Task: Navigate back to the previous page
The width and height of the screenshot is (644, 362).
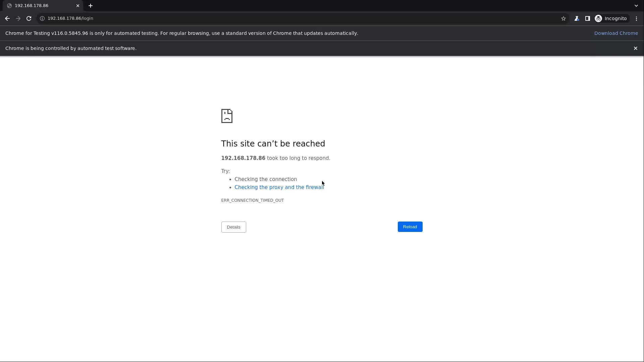Action: pos(7,18)
